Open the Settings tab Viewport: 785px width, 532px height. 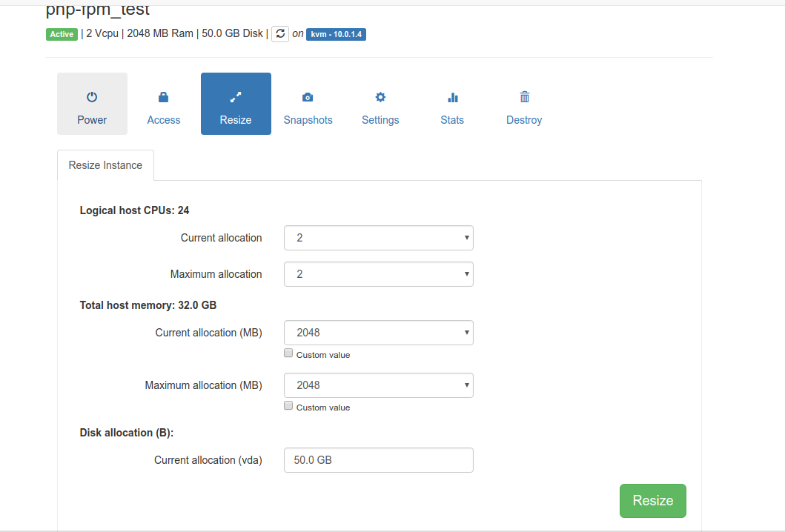click(380, 104)
